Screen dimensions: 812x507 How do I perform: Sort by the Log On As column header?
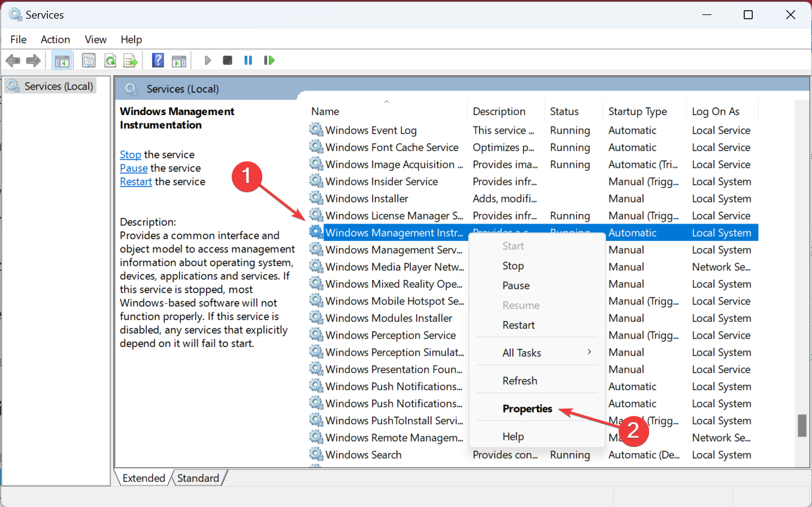[x=722, y=111]
